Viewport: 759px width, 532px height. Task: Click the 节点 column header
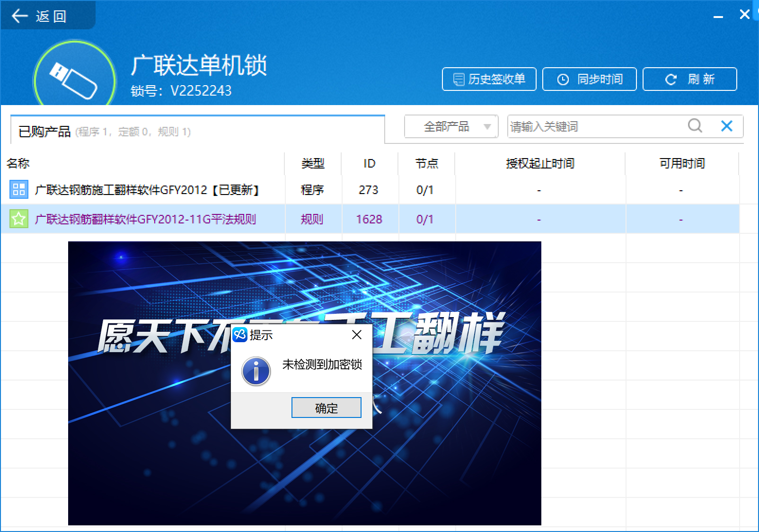(427, 163)
